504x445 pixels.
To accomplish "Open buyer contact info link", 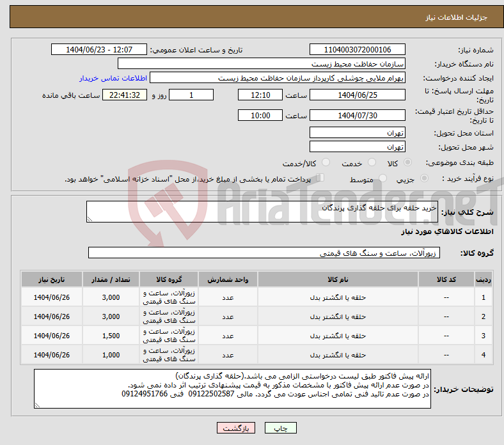I will point(113,78).
